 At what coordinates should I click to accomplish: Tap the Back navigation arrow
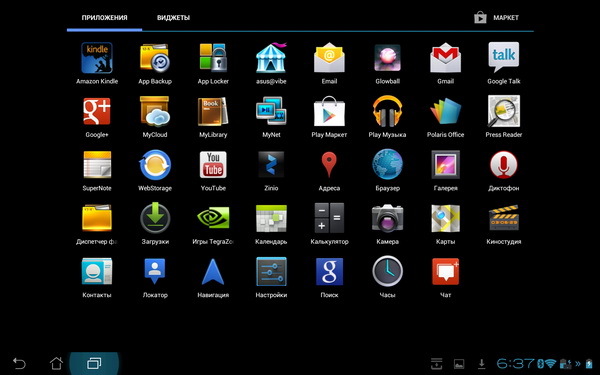(19, 363)
